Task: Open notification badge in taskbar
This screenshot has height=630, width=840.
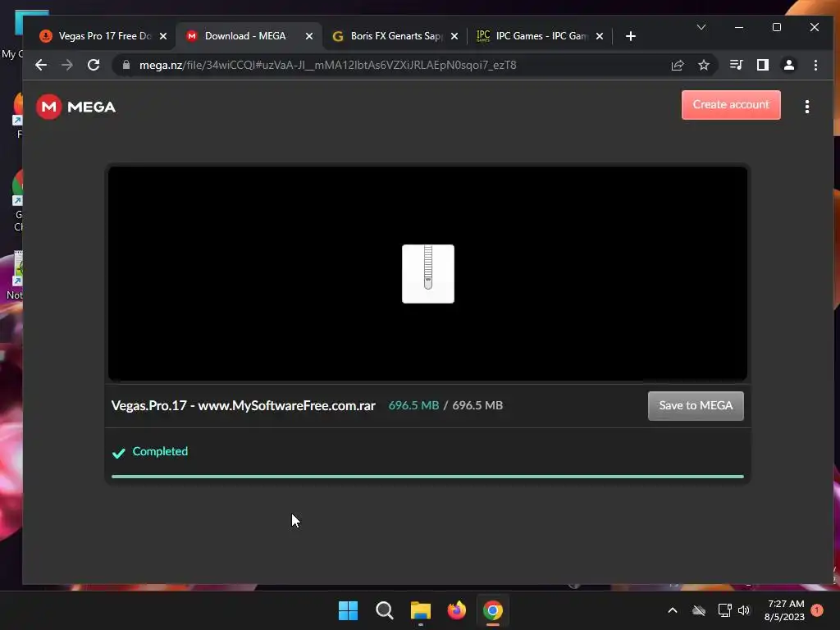Action: (x=817, y=610)
